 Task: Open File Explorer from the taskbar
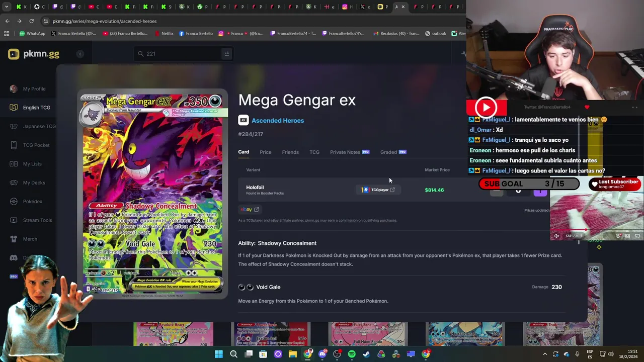tap(293, 354)
